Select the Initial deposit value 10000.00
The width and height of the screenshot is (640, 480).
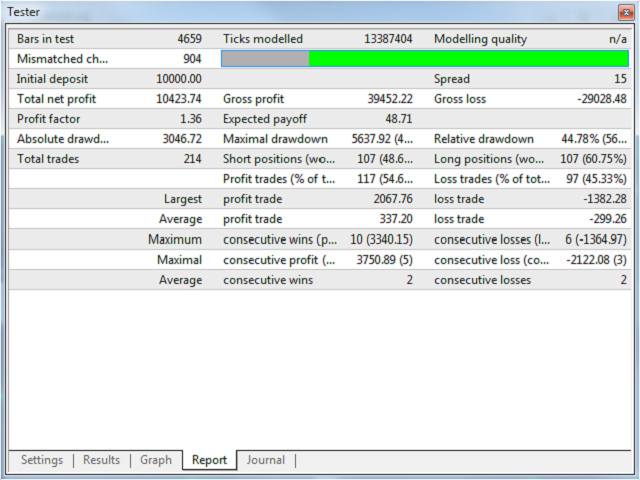click(179, 79)
